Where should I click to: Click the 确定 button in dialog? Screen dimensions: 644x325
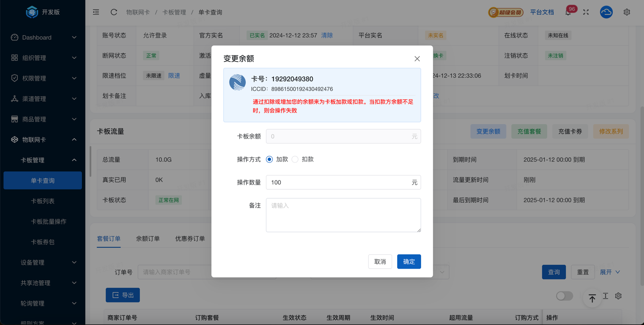tap(409, 262)
